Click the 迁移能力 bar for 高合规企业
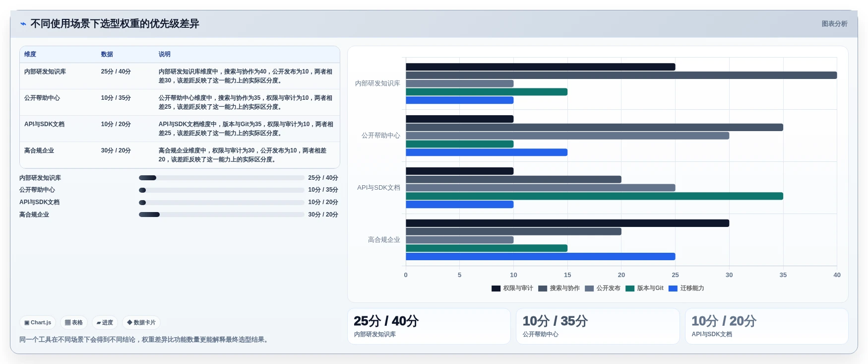 (x=541, y=257)
